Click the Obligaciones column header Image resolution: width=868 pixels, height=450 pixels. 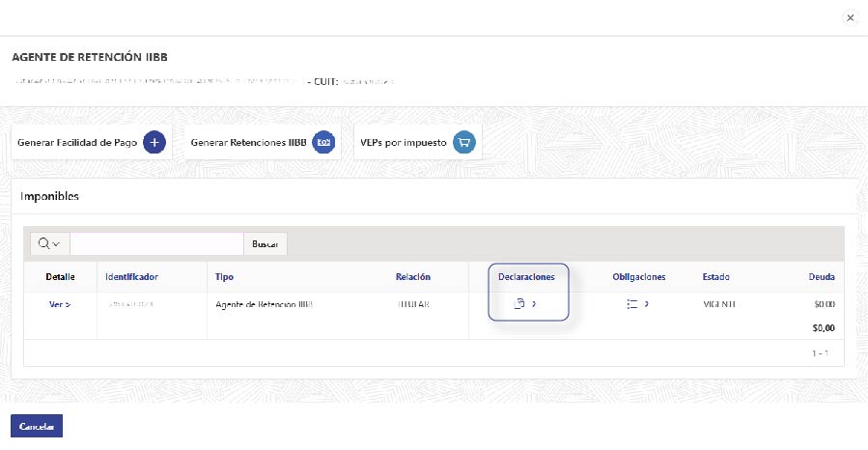pyautogui.click(x=639, y=277)
